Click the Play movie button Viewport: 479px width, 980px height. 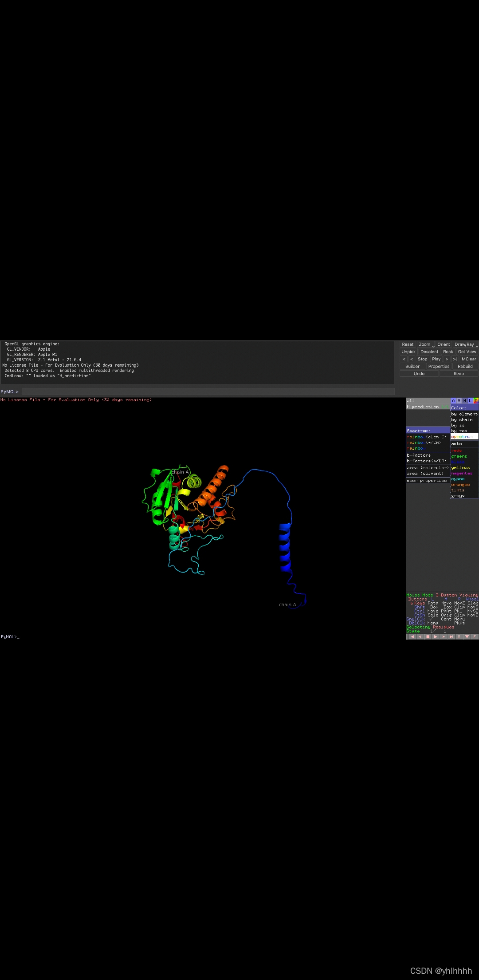coord(436,359)
